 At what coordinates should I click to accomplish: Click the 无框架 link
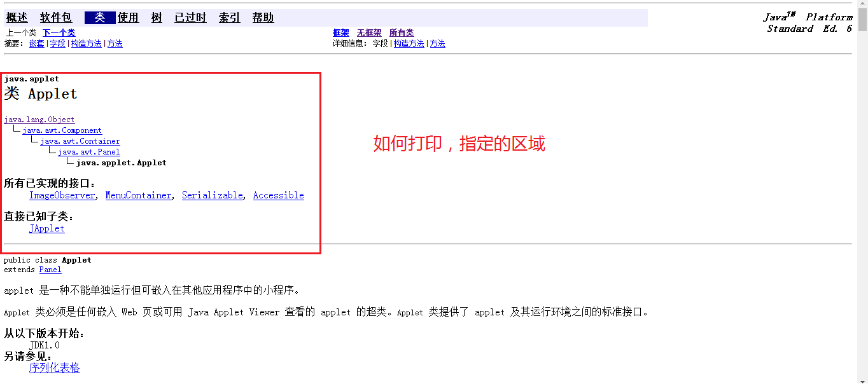tap(369, 33)
